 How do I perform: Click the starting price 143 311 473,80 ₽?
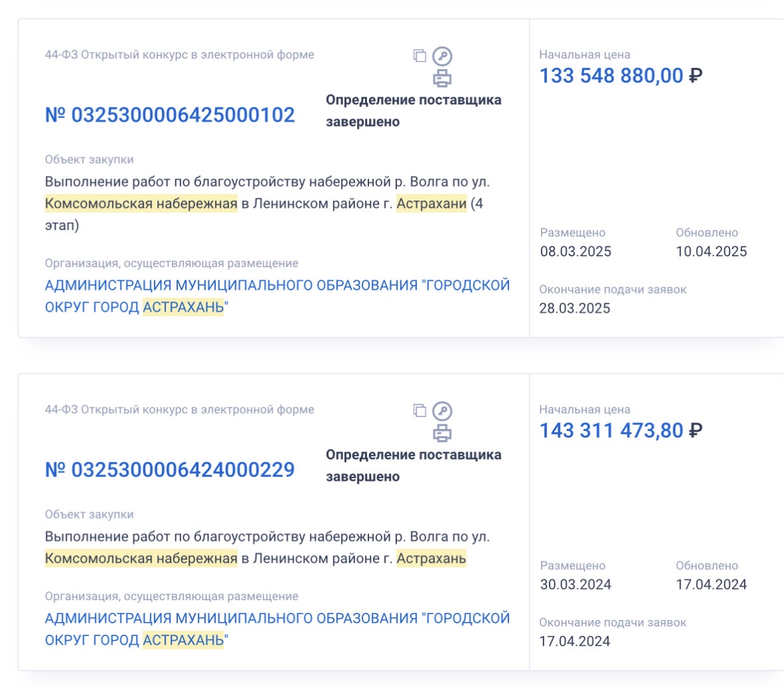(x=620, y=431)
